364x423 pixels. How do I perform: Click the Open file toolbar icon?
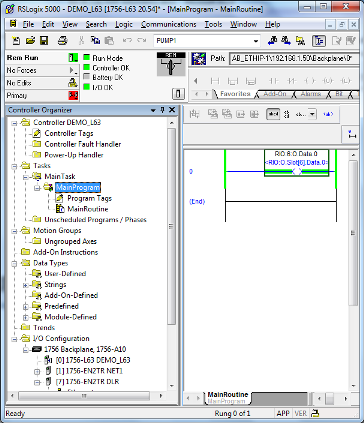pyautogui.click(x=30, y=41)
